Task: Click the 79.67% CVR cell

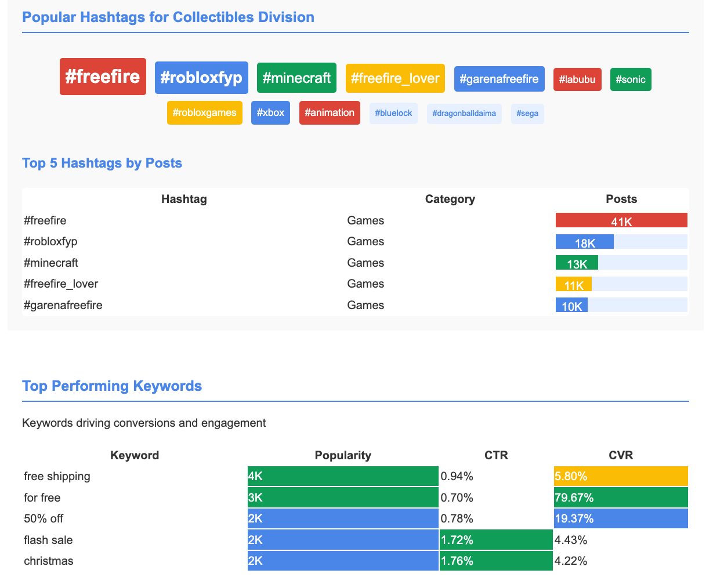Action: [621, 498]
